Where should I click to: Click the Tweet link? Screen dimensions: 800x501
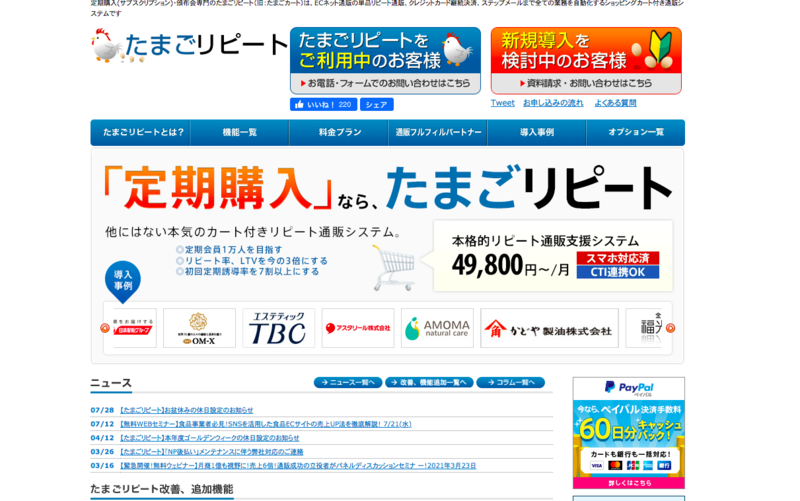click(x=503, y=103)
